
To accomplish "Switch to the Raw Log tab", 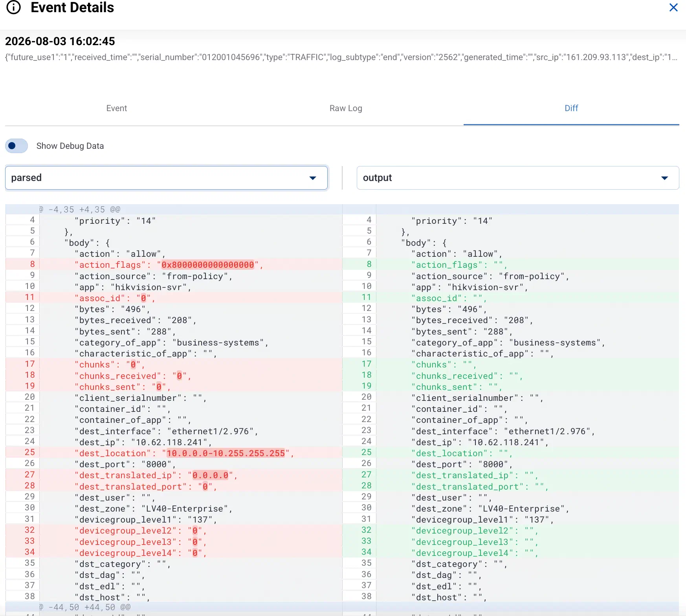I will pos(346,108).
